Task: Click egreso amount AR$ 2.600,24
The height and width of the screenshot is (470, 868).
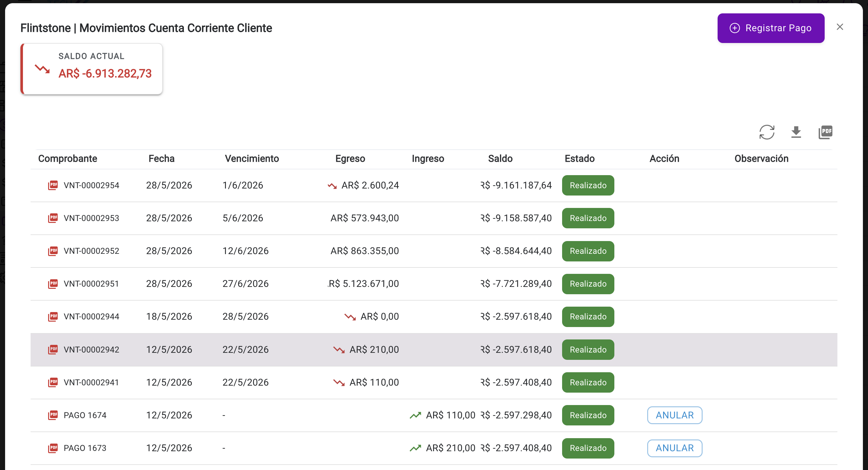Action: (370, 185)
